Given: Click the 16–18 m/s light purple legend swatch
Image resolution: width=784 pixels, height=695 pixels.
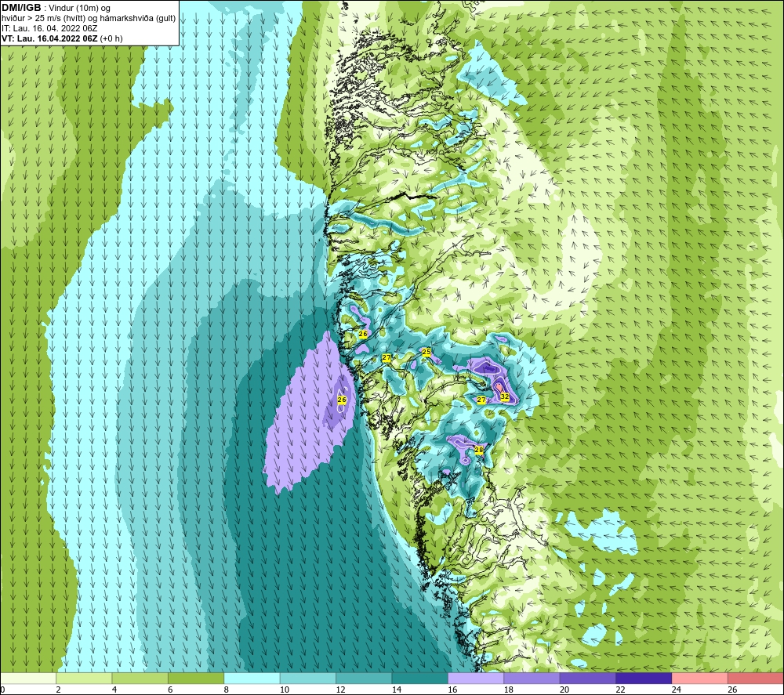Looking at the screenshot, I should click(476, 678).
